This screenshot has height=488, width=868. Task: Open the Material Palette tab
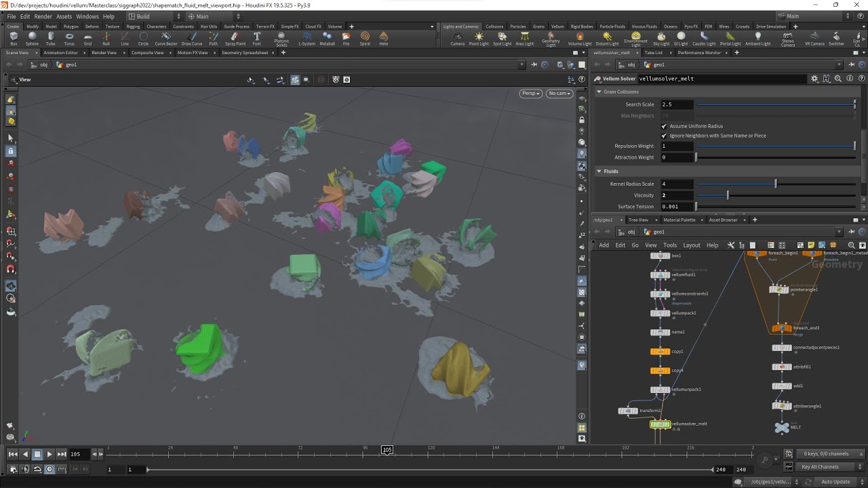click(x=679, y=220)
